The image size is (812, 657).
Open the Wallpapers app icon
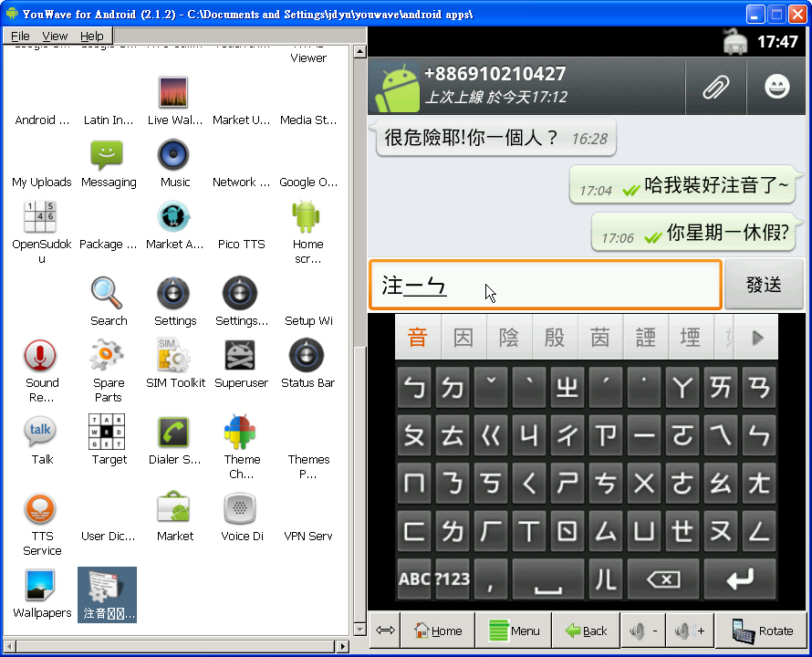40,585
